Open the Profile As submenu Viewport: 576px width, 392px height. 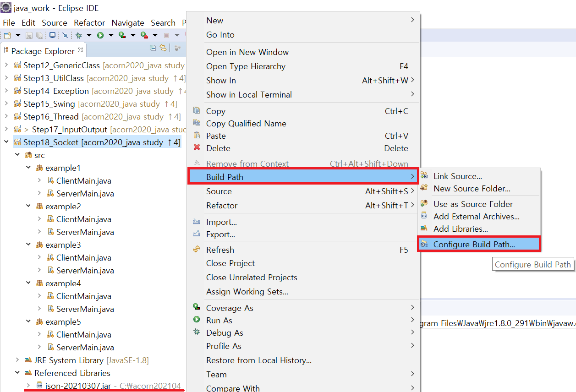tap(303, 346)
